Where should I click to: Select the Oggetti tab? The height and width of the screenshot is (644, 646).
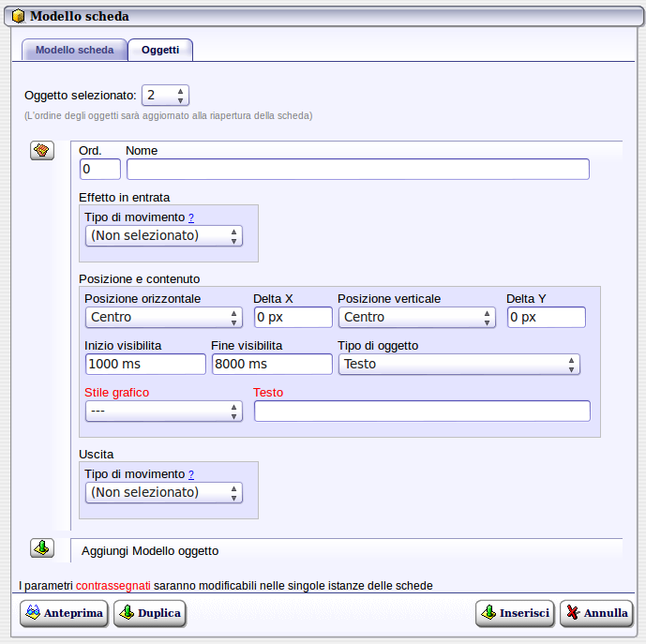(x=160, y=50)
